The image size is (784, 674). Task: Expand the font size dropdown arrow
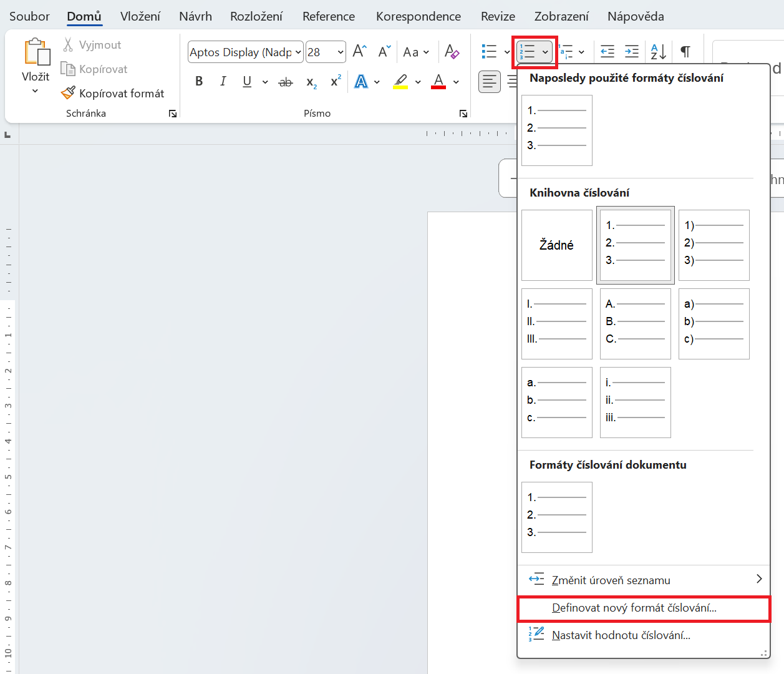pos(341,52)
